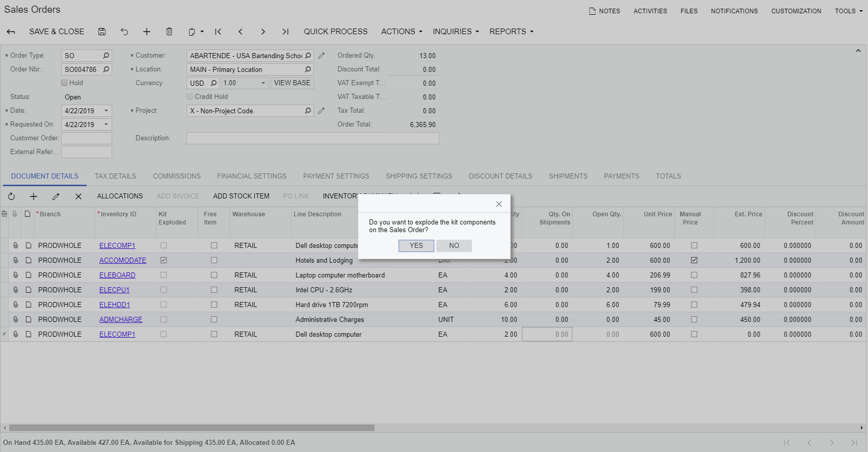The width and height of the screenshot is (868, 452).
Task: Go to first record icon
Action: (x=218, y=32)
